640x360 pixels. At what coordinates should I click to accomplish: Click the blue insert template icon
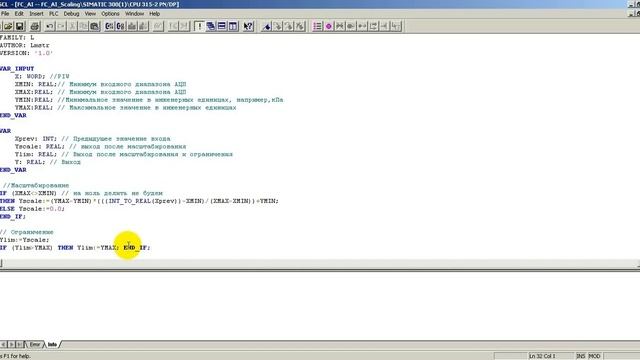point(266,27)
